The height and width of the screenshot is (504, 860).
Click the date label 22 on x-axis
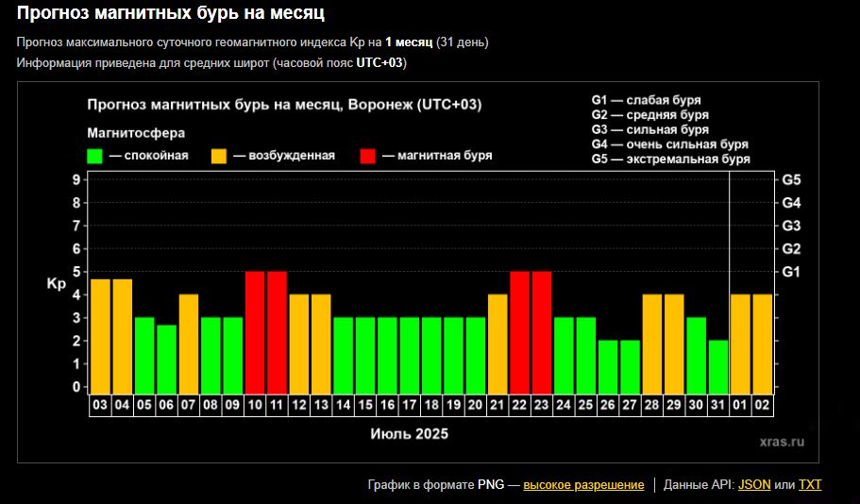pos(520,405)
